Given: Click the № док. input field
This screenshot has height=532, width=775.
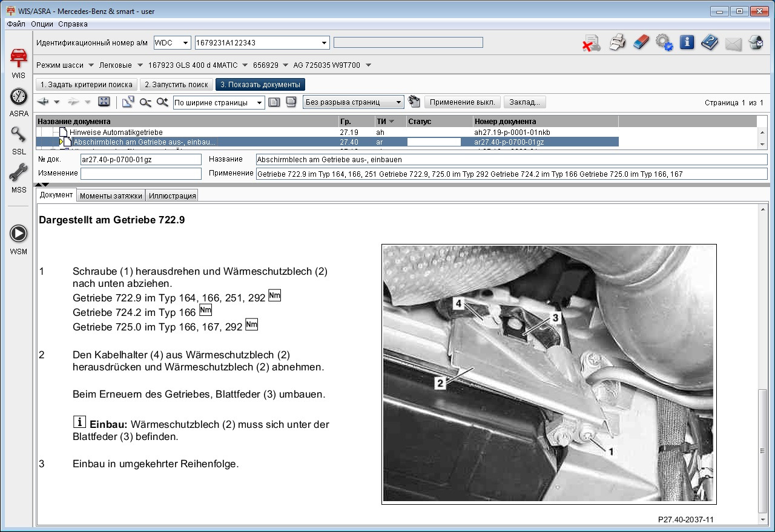Looking at the screenshot, I should (x=140, y=159).
